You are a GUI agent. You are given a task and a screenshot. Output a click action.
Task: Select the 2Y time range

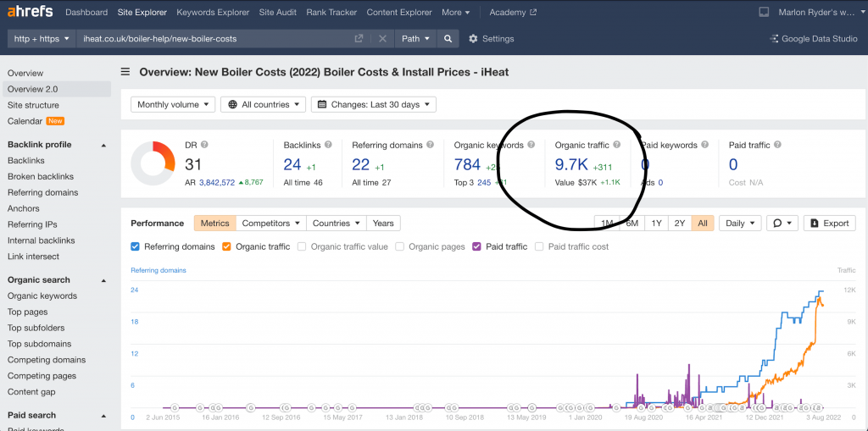coord(680,223)
